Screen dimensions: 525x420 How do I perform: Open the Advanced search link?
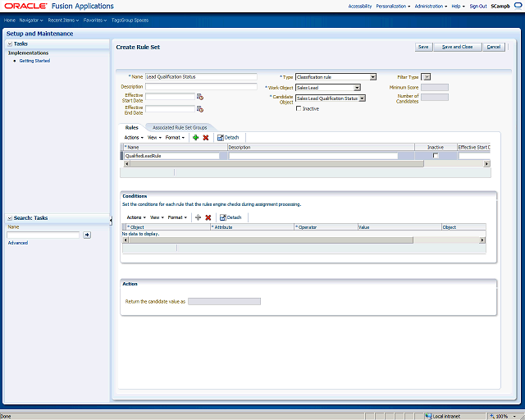click(18, 243)
